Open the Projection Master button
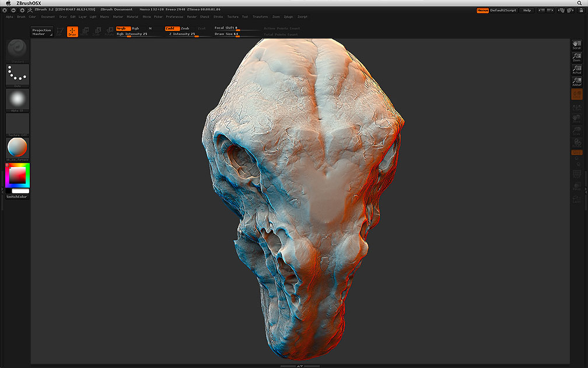The height and width of the screenshot is (368, 588). pos(41,32)
